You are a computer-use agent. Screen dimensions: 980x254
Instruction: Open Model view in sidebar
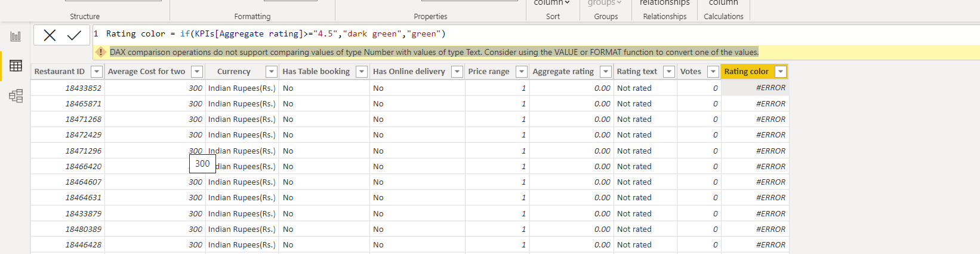click(16, 96)
